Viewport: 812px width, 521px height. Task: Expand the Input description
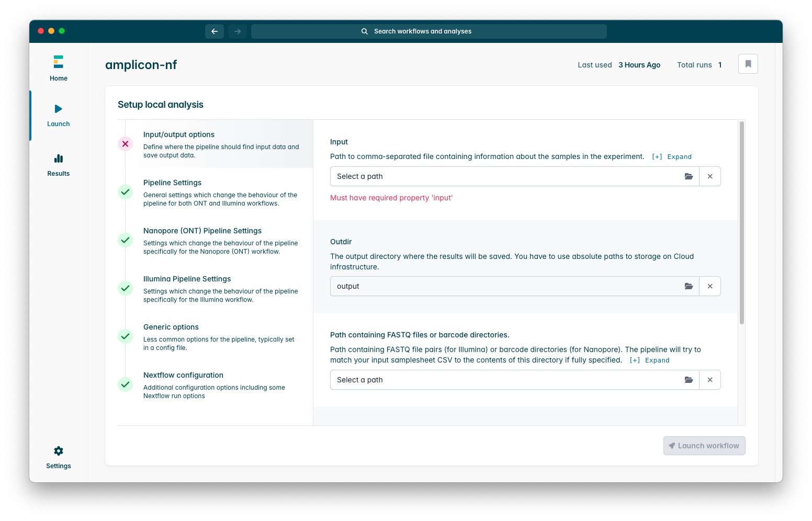[x=672, y=157]
